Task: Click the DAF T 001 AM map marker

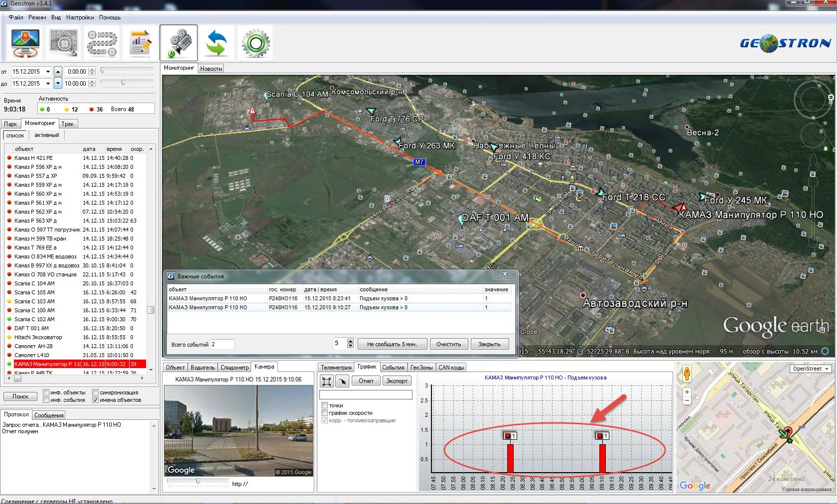Action: (x=461, y=221)
